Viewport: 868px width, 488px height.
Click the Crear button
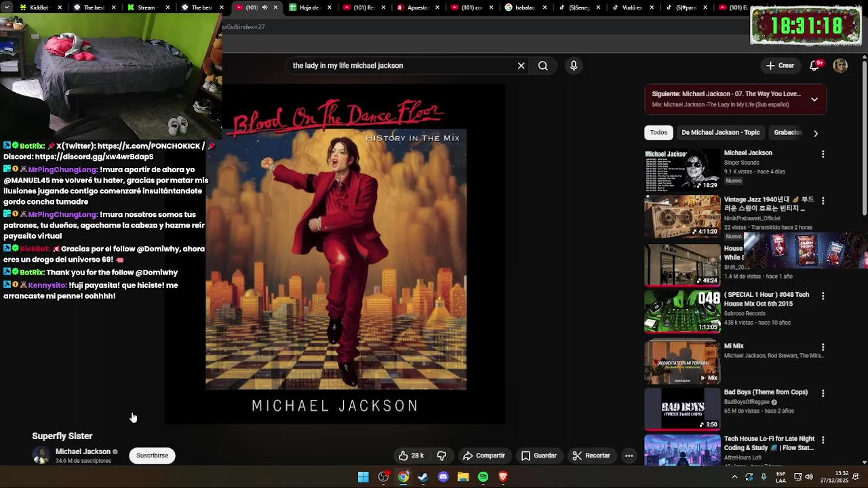point(781,66)
